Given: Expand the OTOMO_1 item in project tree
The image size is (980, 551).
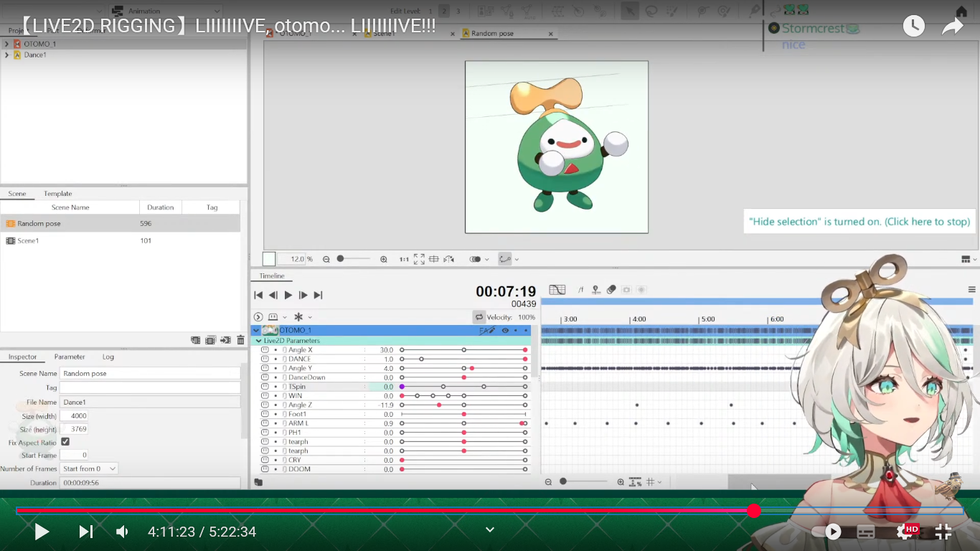Looking at the screenshot, I should pos(6,44).
